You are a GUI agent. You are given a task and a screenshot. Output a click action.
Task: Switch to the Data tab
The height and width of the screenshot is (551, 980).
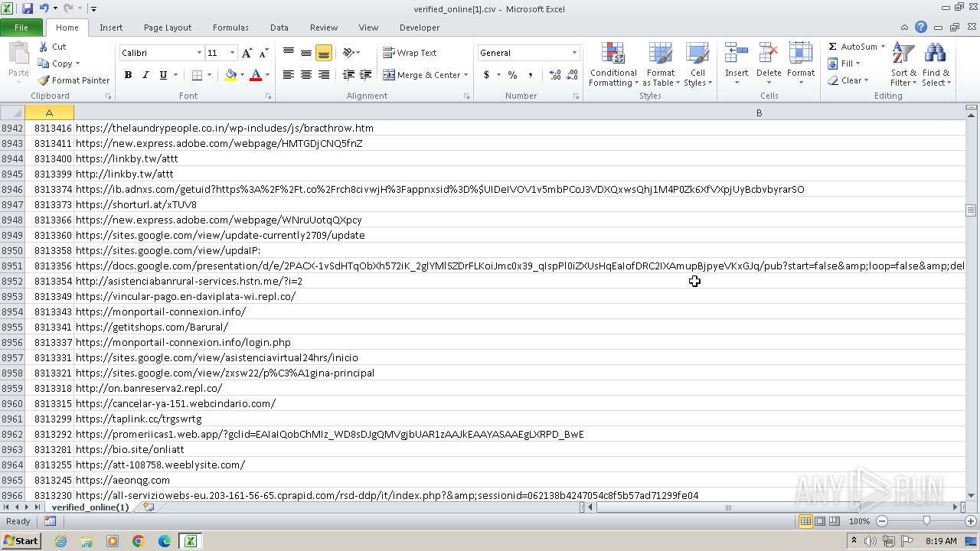pos(279,28)
